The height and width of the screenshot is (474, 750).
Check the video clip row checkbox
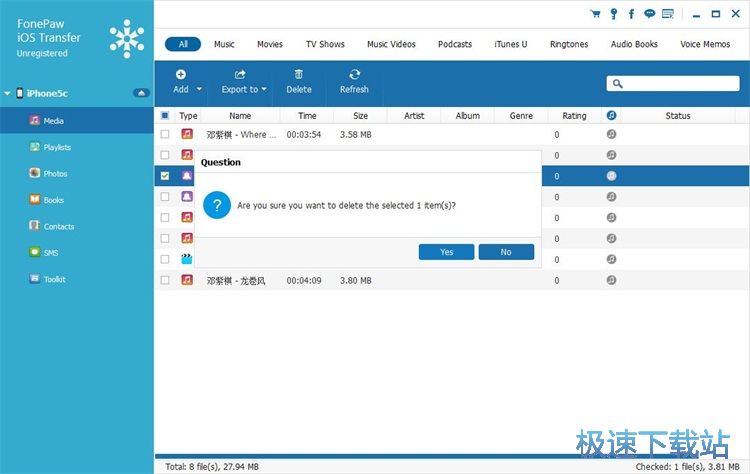pyautogui.click(x=165, y=259)
